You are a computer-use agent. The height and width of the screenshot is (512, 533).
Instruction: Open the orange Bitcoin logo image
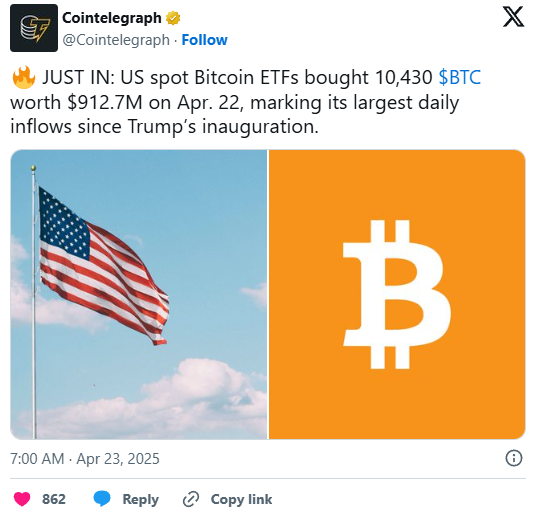coord(397,294)
